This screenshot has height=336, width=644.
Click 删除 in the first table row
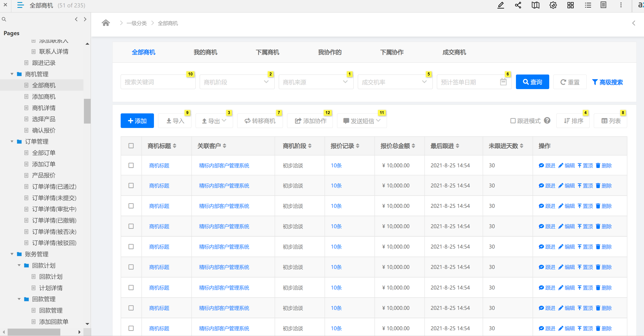[x=604, y=165]
